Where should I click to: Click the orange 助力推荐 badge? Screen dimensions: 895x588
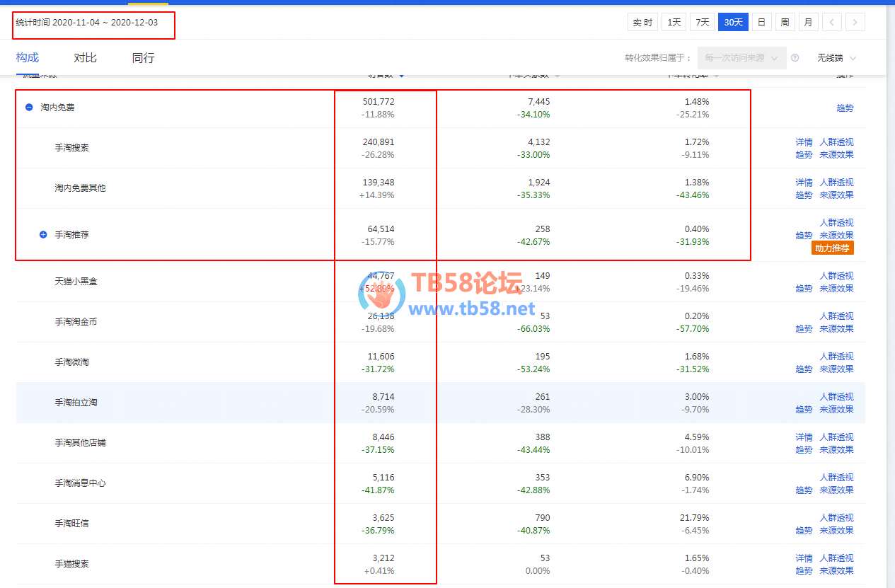[833, 248]
